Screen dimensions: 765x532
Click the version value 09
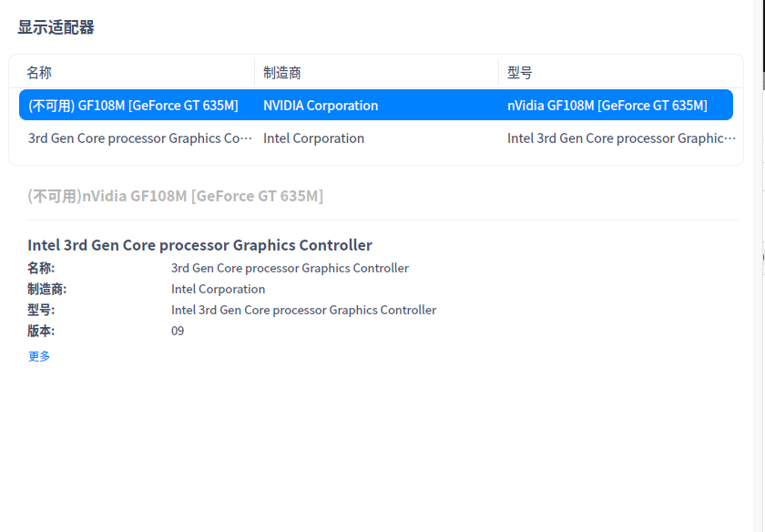(178, 331)
